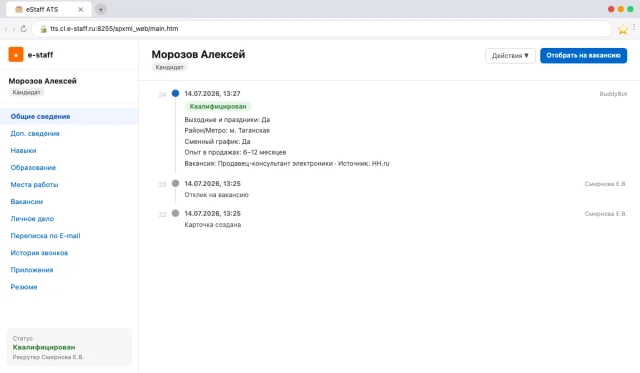This screenshot has width=640, height=373.
Task: Click the Морозов Алексей main heading
Action: point(198,54)
